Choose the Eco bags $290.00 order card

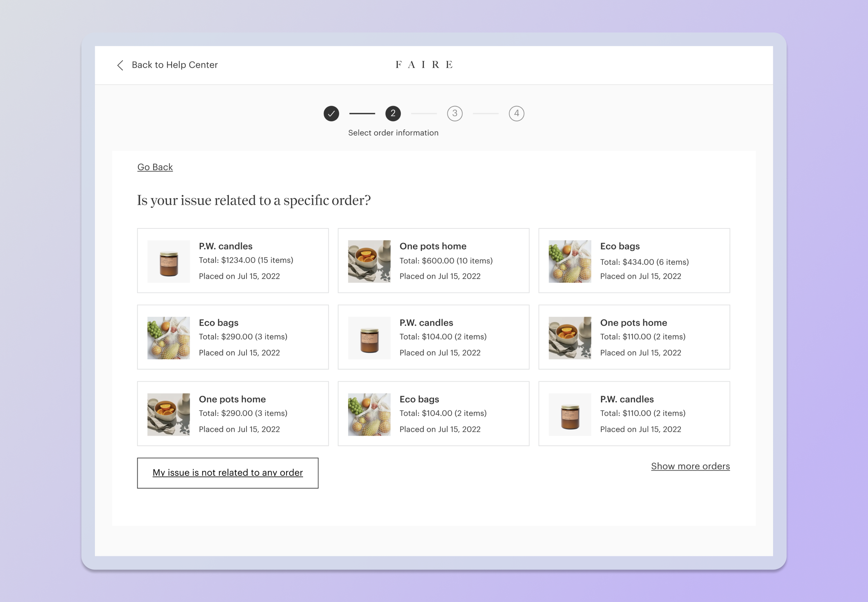point(233,337)
